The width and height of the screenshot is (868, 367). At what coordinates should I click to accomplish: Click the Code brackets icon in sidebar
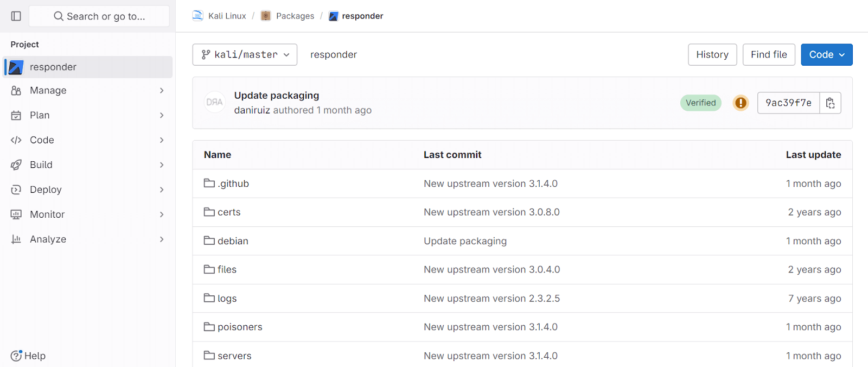click(x=16, y=140)
